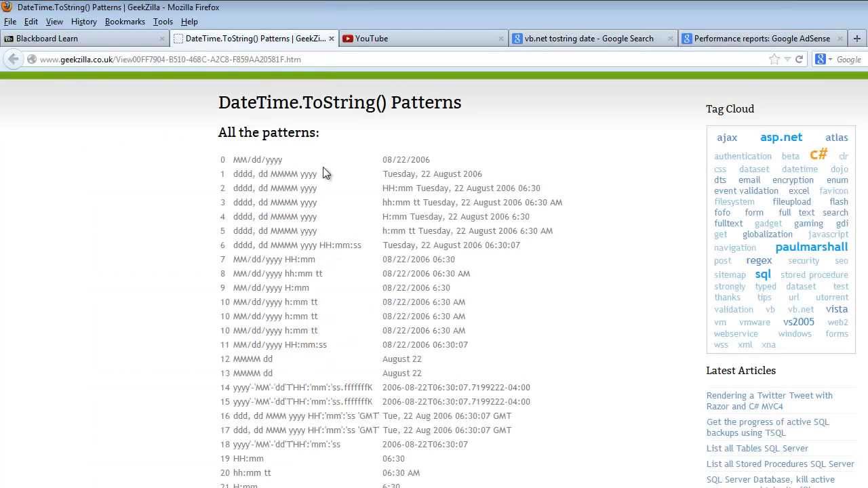Viewport: 868px width, 488px height.
Task: Click the regex tag
Action: click(759, 260)
